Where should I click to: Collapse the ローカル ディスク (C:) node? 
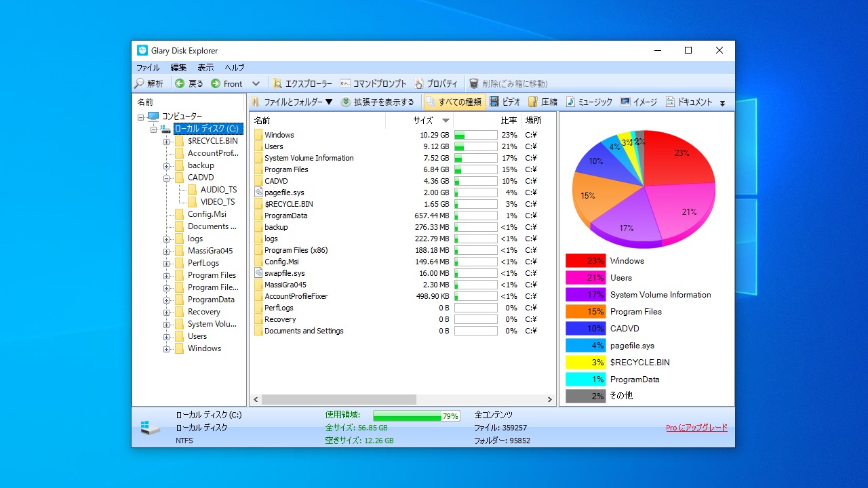(x=154, y=129)
